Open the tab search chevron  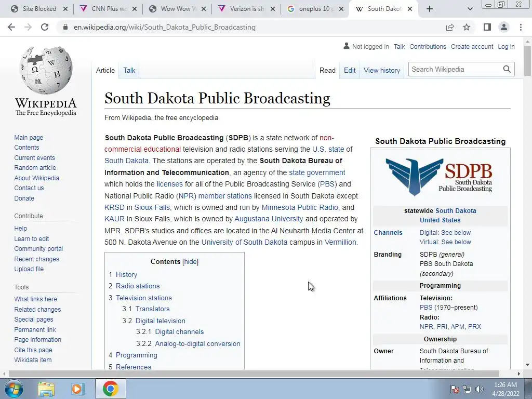(470, 9)
